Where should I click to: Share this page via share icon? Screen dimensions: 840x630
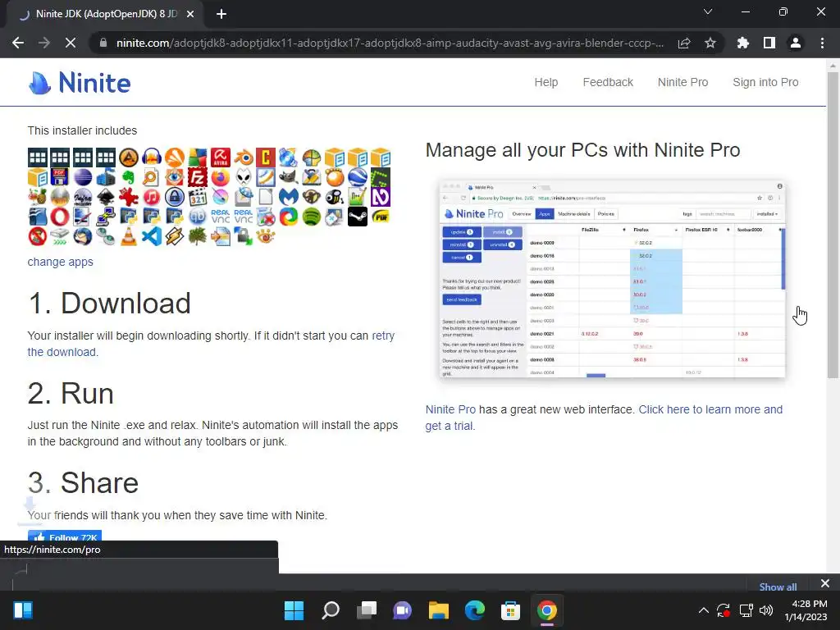tap(684, 43)
